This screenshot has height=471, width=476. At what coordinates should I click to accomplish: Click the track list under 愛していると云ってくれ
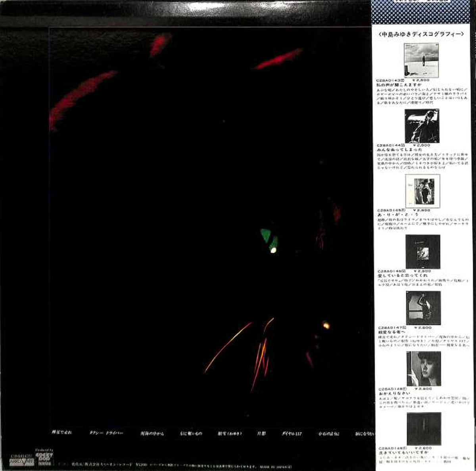(424, 283)
